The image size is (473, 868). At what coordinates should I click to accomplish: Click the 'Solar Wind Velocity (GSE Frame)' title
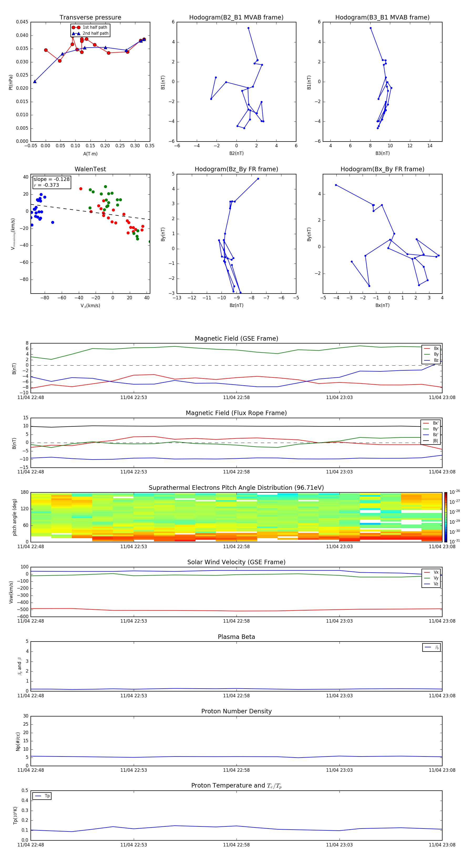click(236, 562)
